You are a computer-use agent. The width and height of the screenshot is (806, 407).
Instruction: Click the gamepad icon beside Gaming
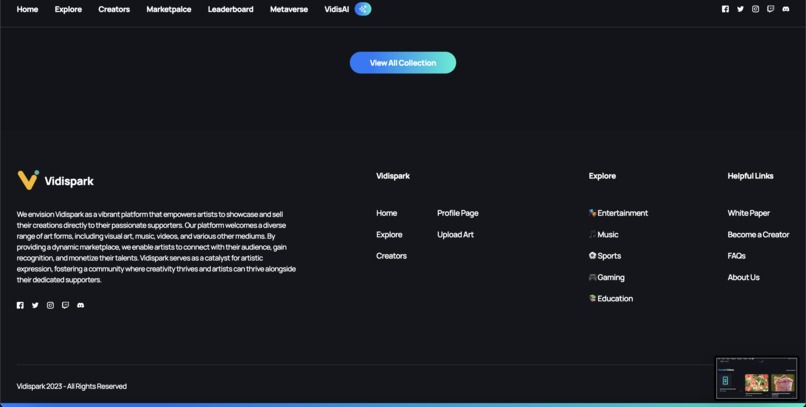(x=592, y=277)
